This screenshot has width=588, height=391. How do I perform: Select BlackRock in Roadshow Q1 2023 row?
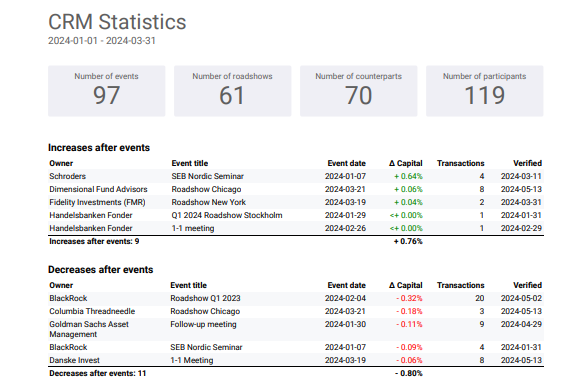point(68,298)
